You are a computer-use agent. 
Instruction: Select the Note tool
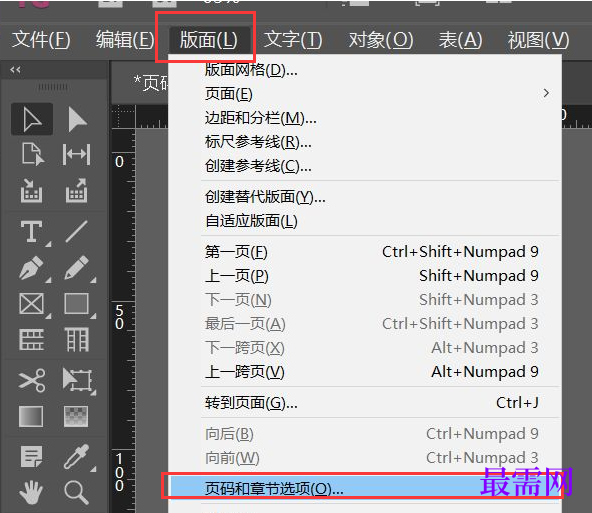point(32,456)
